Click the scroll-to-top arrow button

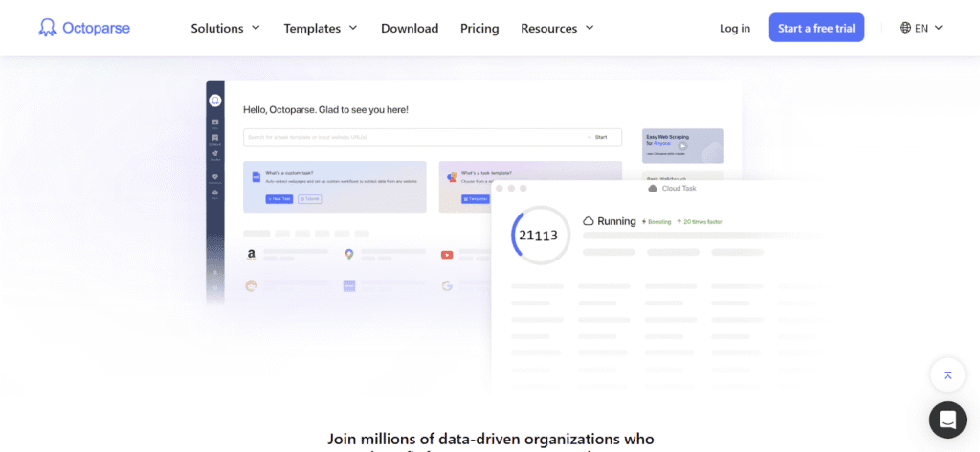point(947,375)
